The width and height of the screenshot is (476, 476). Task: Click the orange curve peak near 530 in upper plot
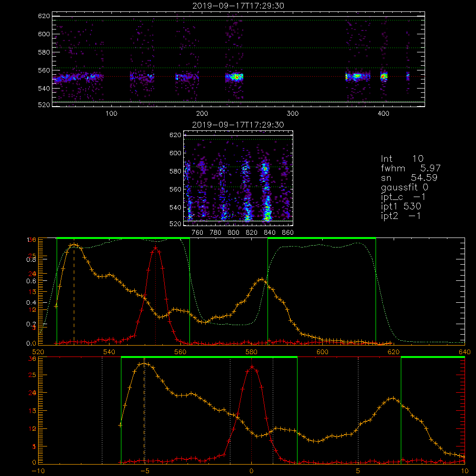73,245
